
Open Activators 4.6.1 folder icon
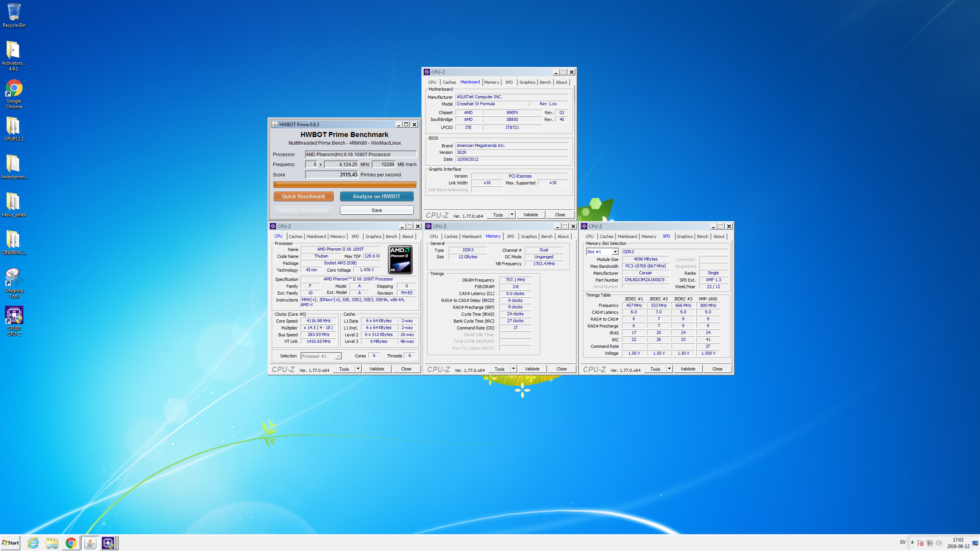(x=13, y=56)
